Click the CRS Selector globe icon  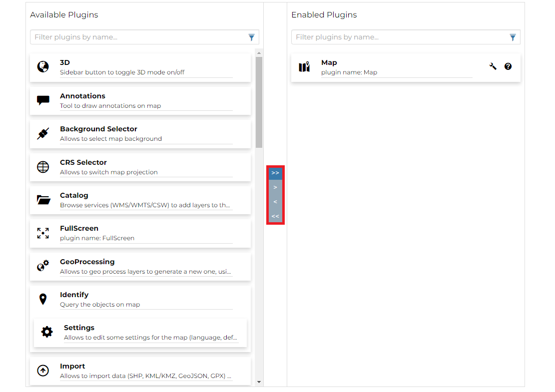43,166
